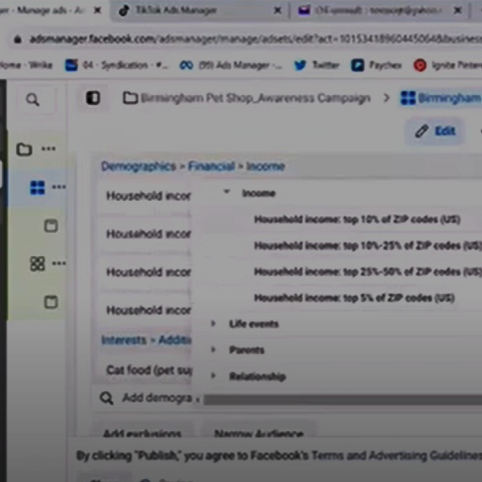Open the Ignite bookmark
482x482 pixels.
pyautogui.click(x=447, y=65)
